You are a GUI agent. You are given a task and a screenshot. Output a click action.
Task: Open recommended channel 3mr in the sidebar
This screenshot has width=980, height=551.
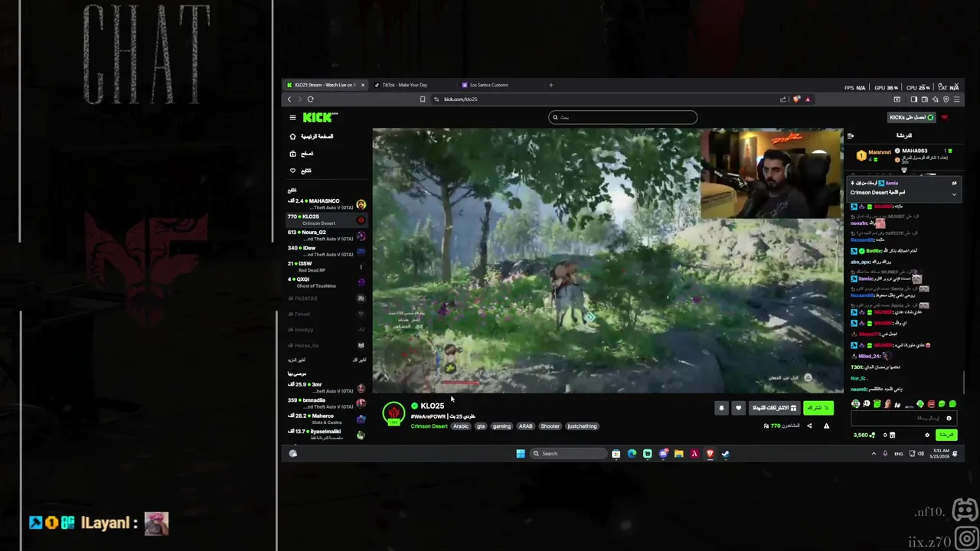tap(327, 387)
